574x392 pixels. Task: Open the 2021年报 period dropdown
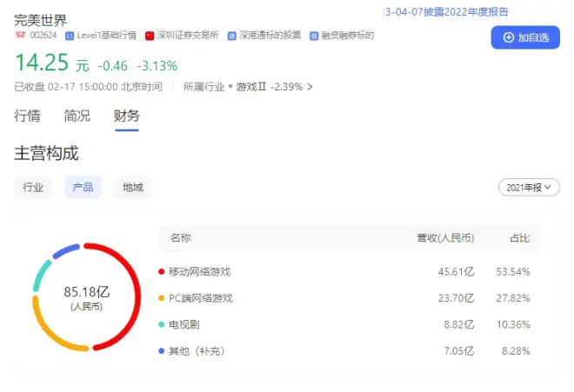529,188
